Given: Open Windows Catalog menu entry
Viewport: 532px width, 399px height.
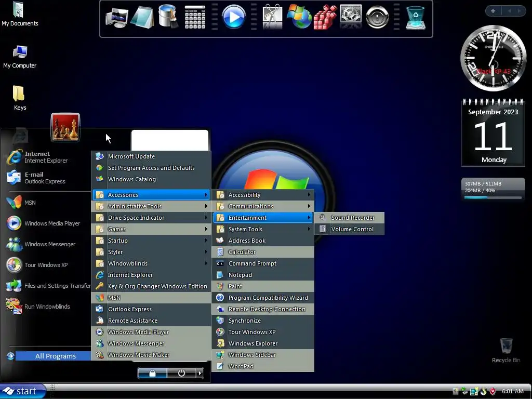Looking at the screenshot, I should point(151,179).
